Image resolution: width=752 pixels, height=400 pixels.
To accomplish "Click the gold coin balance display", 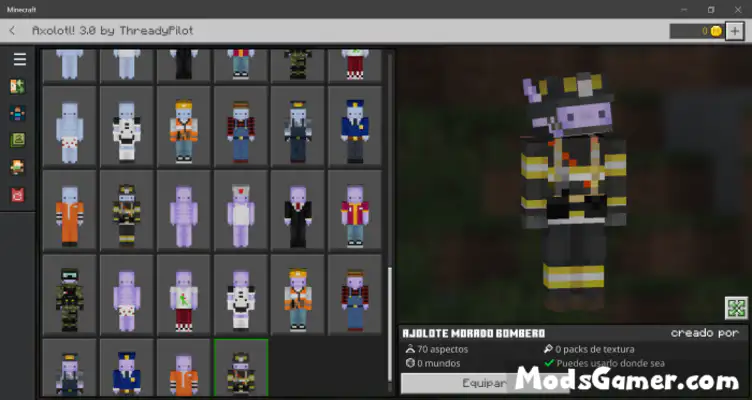I will pos(696,31).
